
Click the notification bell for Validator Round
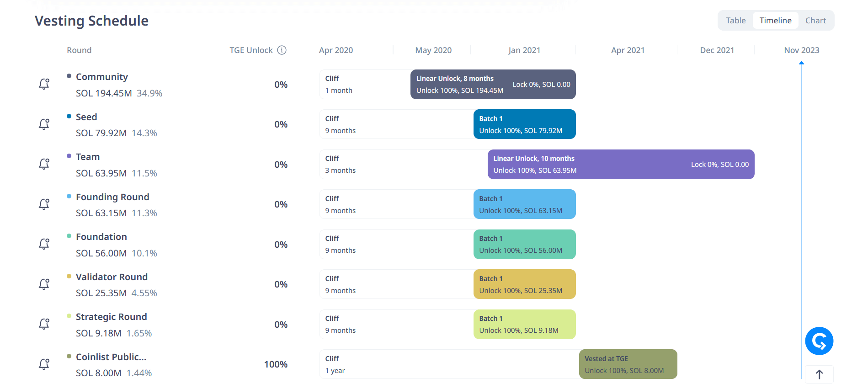(x=43, y=284)
